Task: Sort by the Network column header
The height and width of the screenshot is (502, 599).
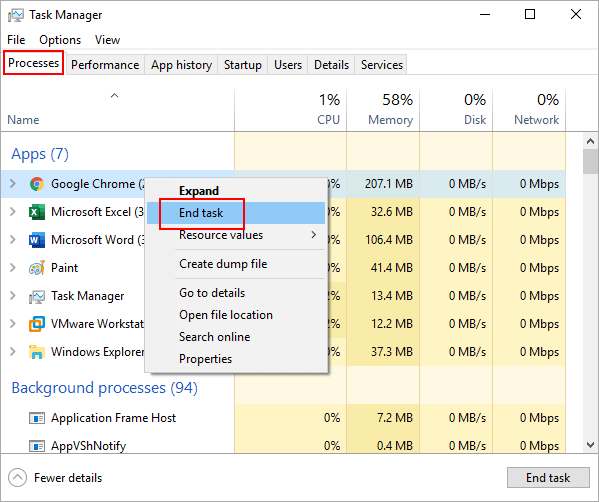Action: 529,111
